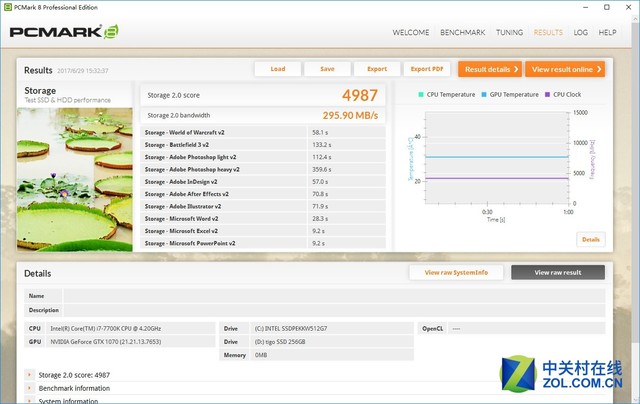Screen dimensions: 640x404
Task: Select the World of Warcraft v2 row
Action: [x=263, y=133]
